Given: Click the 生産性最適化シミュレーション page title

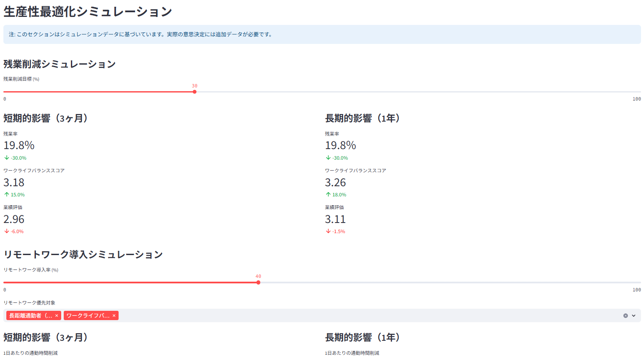Looking at the screenshot, I should click(87, 12).
